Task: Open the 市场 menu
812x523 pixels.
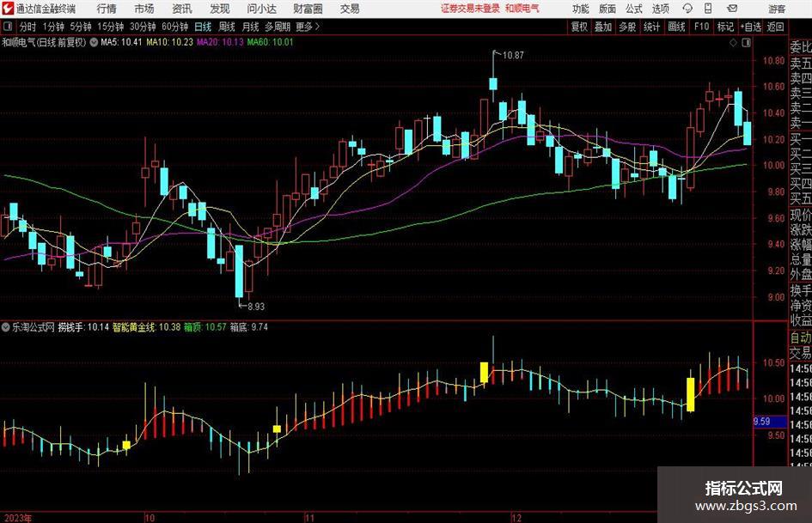Action: point(144,9)
